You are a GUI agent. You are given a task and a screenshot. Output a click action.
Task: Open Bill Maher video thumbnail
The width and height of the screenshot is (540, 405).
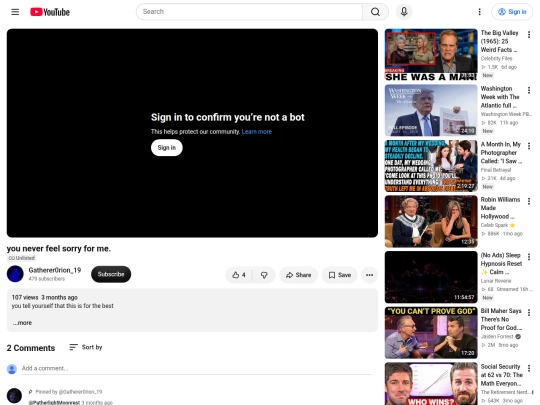tap(431, 333)
